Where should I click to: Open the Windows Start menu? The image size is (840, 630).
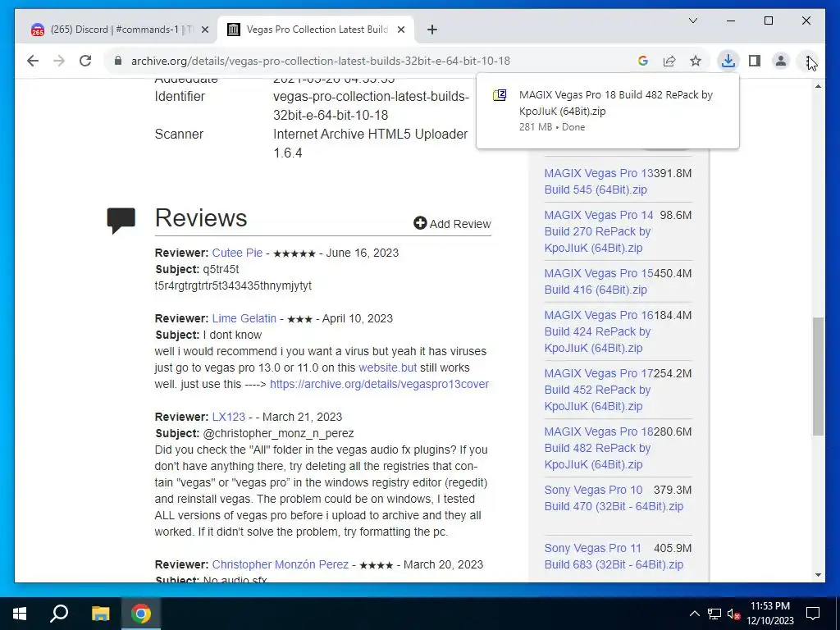(x=20, y=614)
